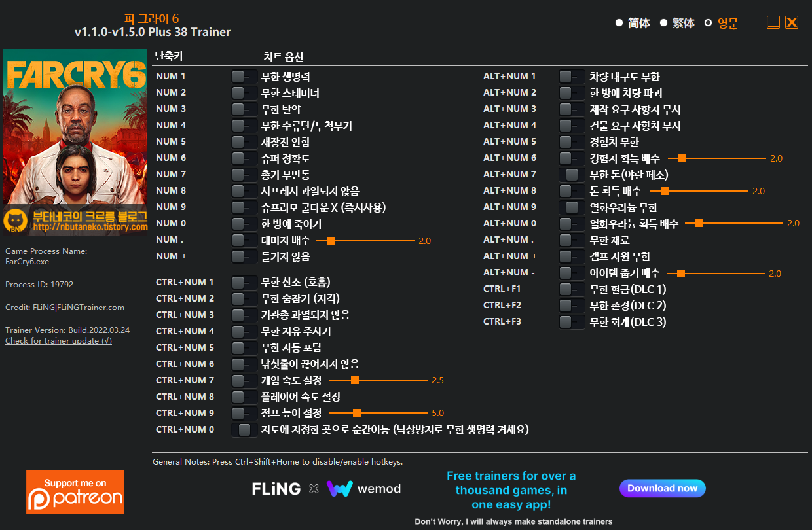The width and height of the screenshot is (812, 530).
Task: Click Free trainers for over a thousand games text
Action: (511, 490)
